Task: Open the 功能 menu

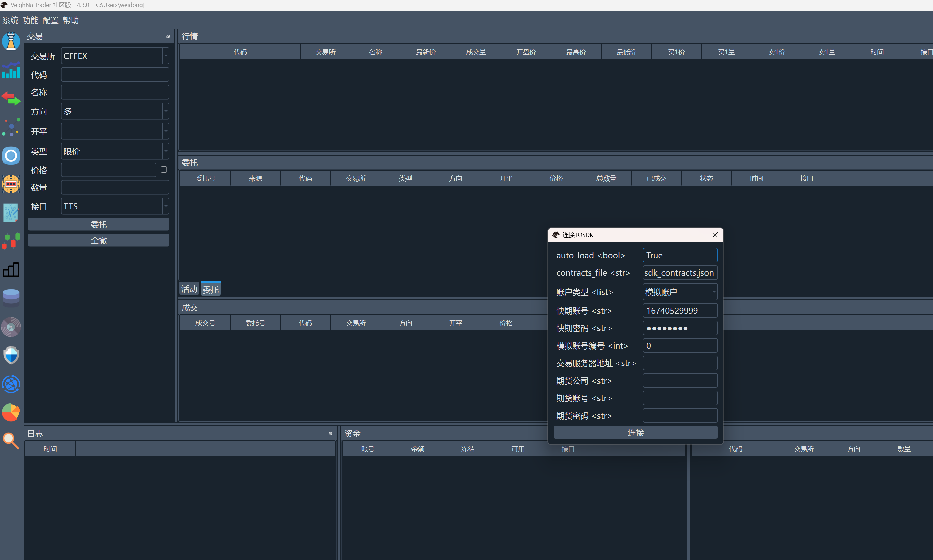Action: click(31, 20)
